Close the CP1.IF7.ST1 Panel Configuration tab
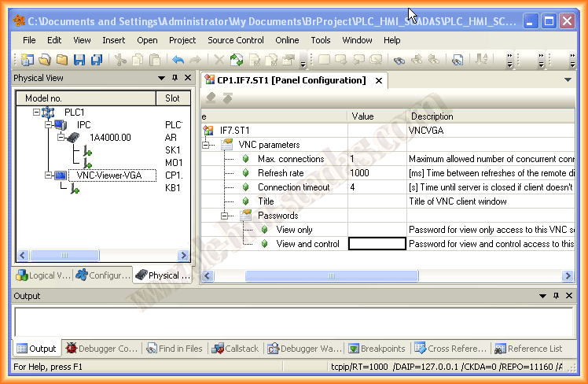Screen dimensions: 588x384 click(378, 80)
